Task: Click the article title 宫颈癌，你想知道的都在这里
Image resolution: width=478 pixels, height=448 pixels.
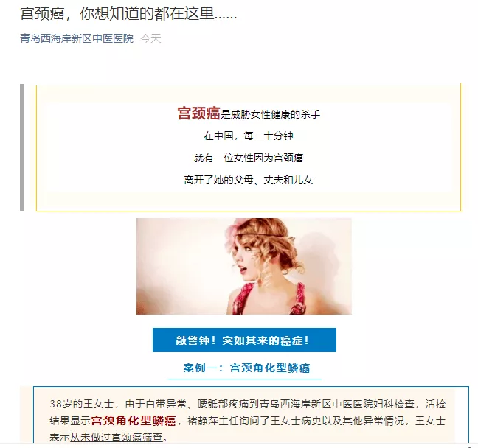Action: [x=128, y=13]
